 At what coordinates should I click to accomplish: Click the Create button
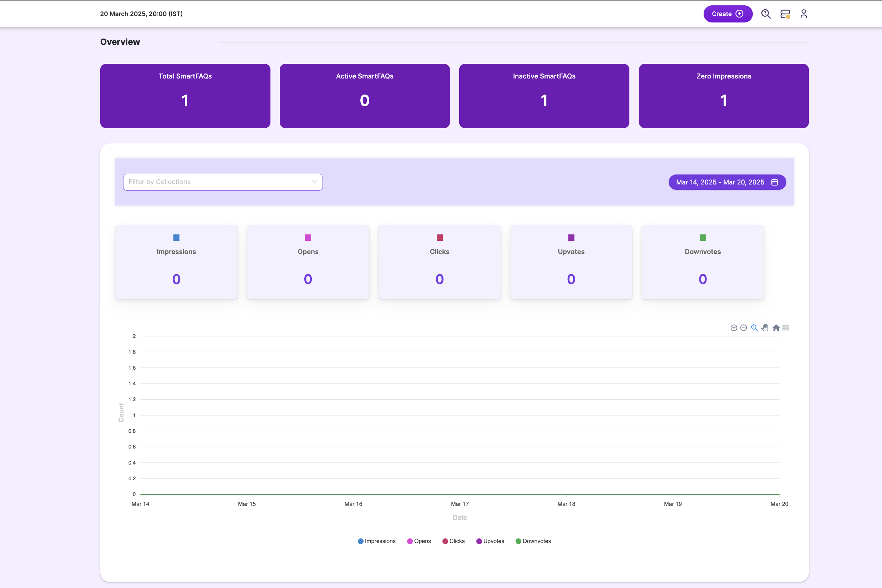(x=728, y=14)
